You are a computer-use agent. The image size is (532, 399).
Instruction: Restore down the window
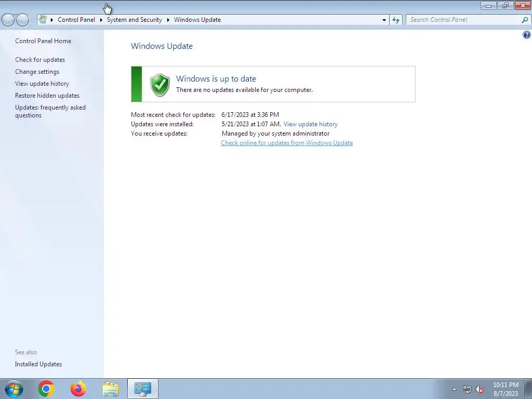click(506, 5)
